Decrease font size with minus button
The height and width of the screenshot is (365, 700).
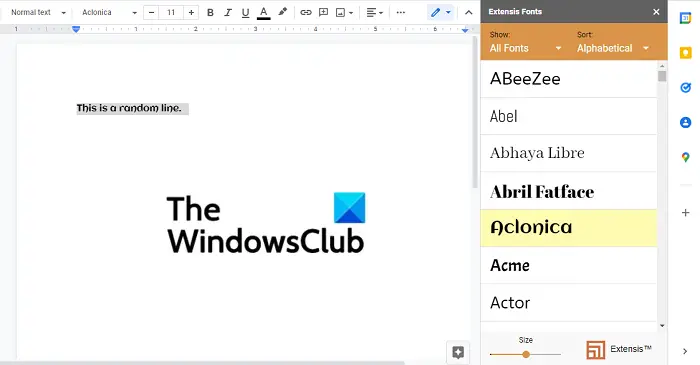[151, 12]
